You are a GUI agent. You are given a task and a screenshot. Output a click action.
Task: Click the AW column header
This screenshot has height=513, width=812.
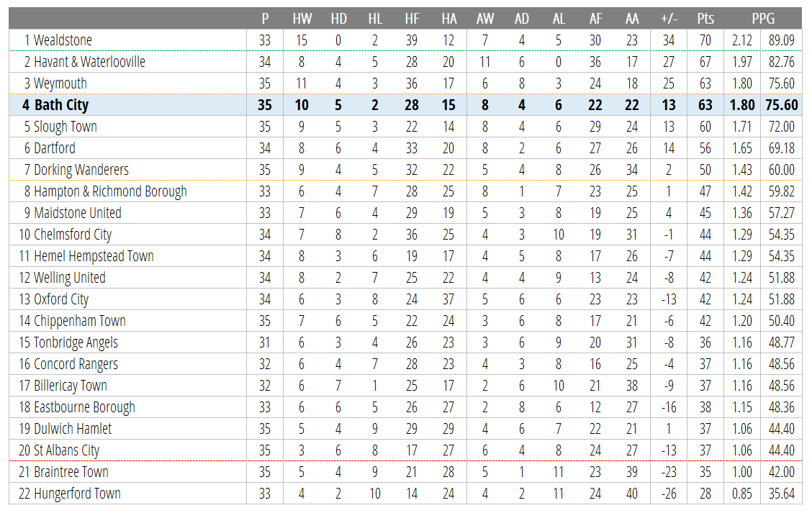[485, 19]
